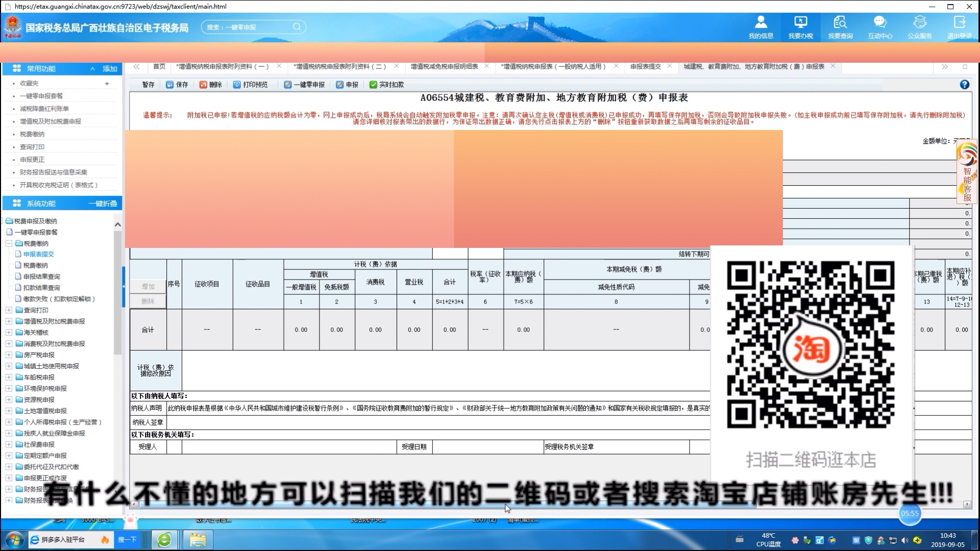Close the 城建税、教育费附加 tab
The width and height of the screenshot is (980, 551).
pyautogui.click(x=833, y=66)
